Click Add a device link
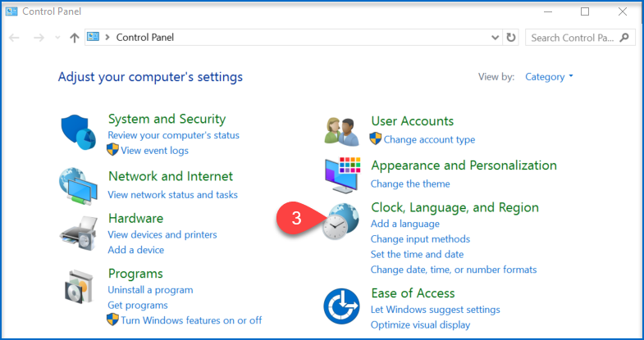Image resolution: width=644 pixels, height=340 pixels. (136, 250)
